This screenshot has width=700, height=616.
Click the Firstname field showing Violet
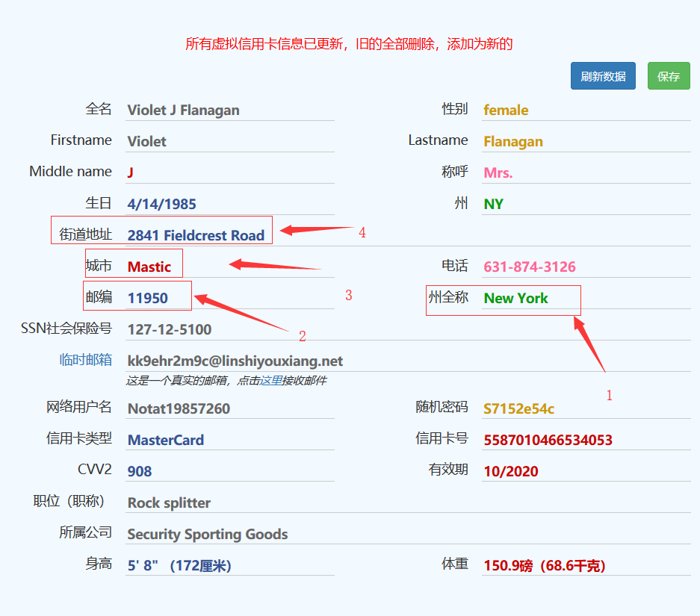click(230, 141)
